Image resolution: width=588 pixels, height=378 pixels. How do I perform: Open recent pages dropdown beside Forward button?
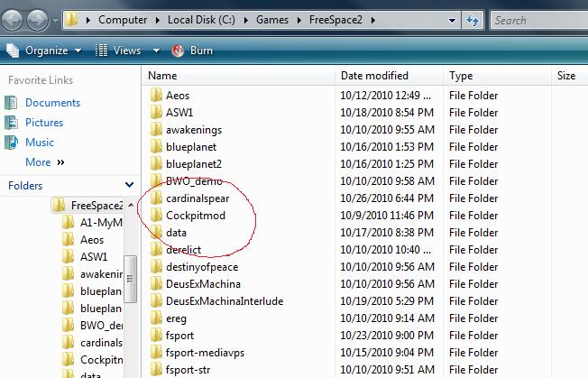(x=55, y=20)
